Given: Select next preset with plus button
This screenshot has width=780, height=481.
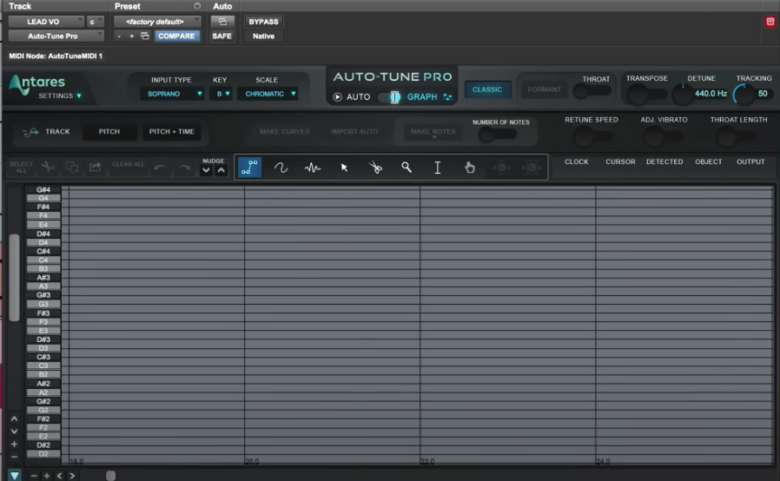Looking at the screenshot, I should pos(131,36).
